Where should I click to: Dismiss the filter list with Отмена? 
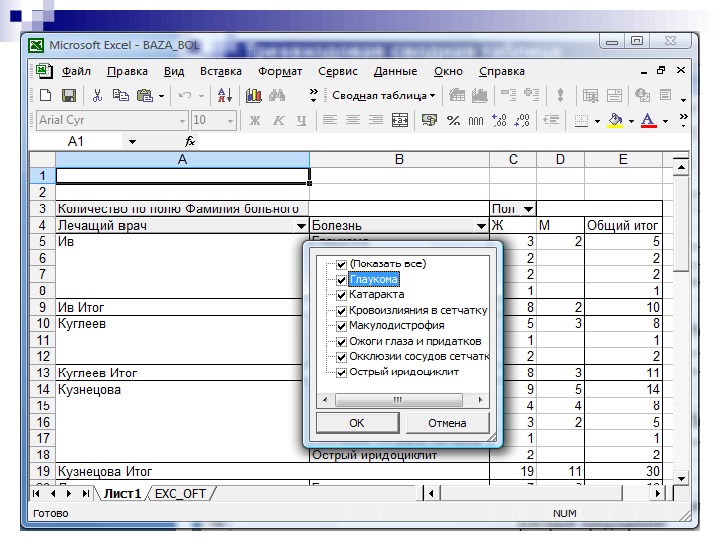point(447,423)
